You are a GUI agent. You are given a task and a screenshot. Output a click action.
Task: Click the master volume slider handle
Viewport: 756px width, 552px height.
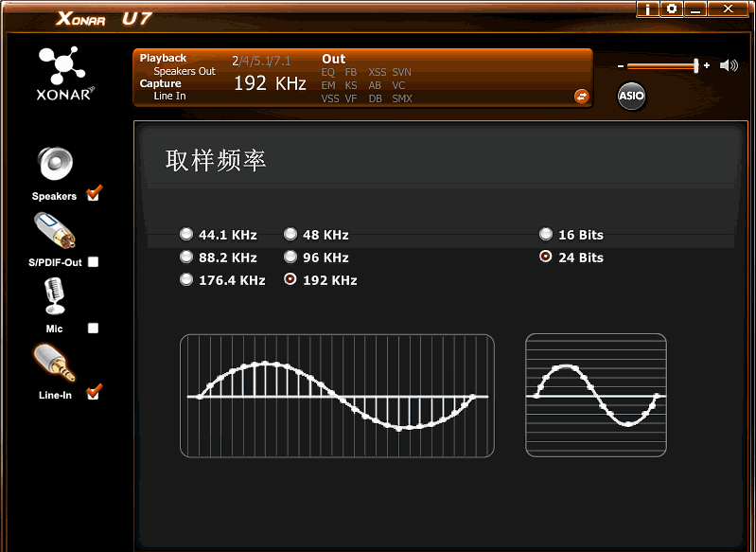(x=695, y=65)
